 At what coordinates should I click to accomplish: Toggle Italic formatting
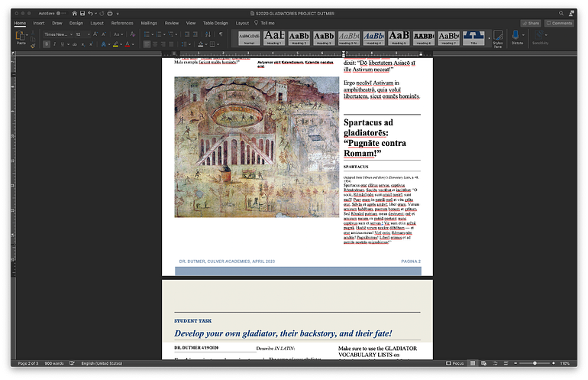click(55, 44)
